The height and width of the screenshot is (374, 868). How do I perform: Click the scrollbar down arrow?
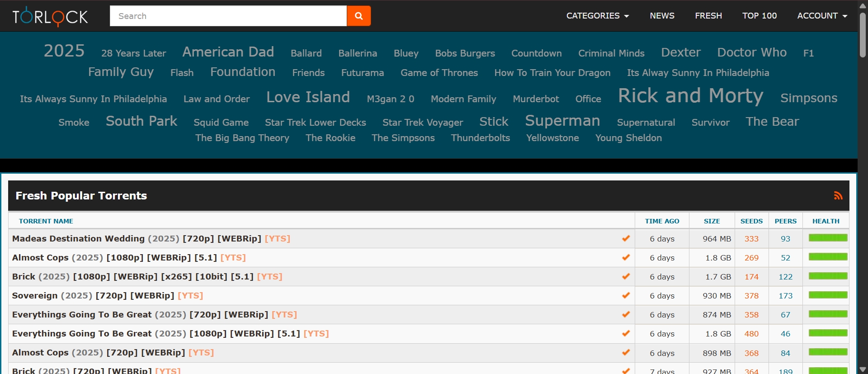click(863, 369)
